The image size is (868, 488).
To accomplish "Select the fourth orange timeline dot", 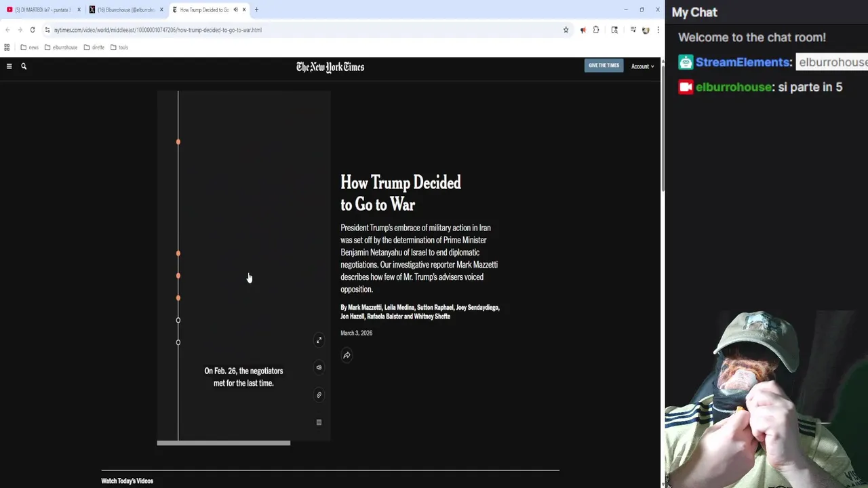I will click(x=178, y=298).
